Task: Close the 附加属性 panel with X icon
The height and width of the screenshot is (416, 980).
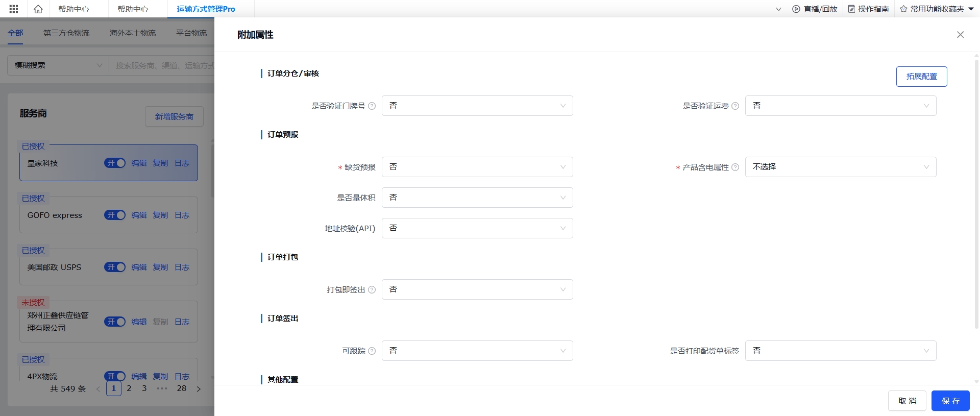Action: point(960,35)
